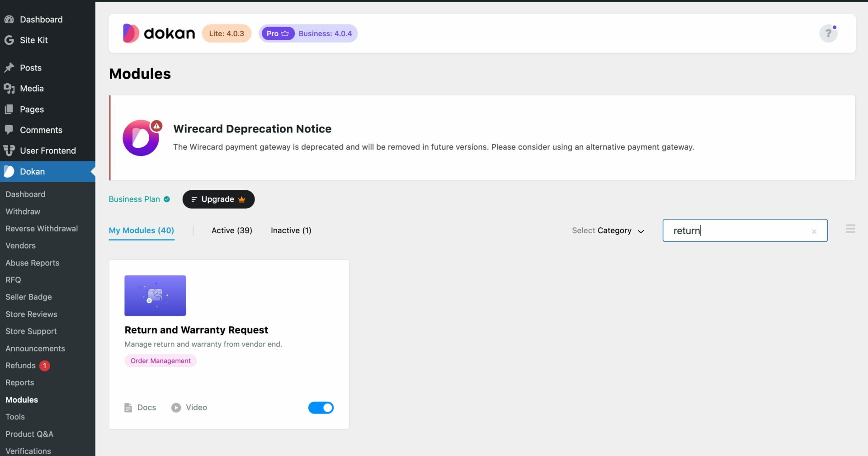The image size is (868, 456).
Task: Switch to the Inactive (1) tab
Action: pyautogui.click(x=291, y=230)
